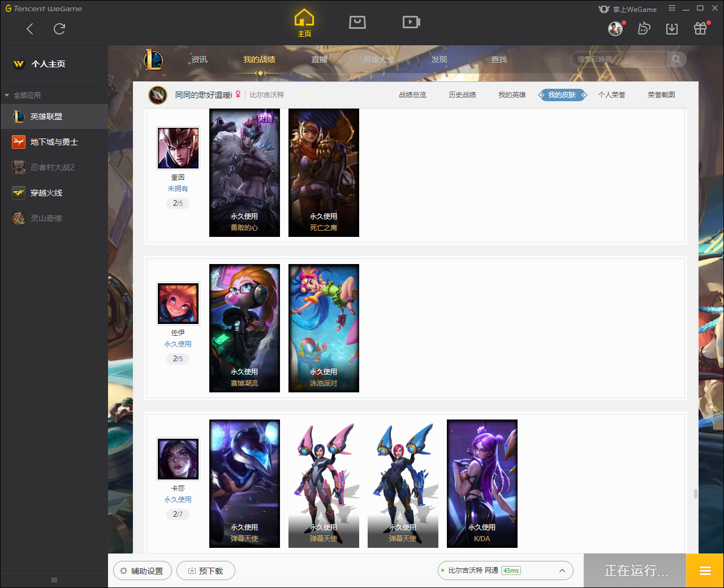Open 战绩总览 sub-tab

click(412, 95)
